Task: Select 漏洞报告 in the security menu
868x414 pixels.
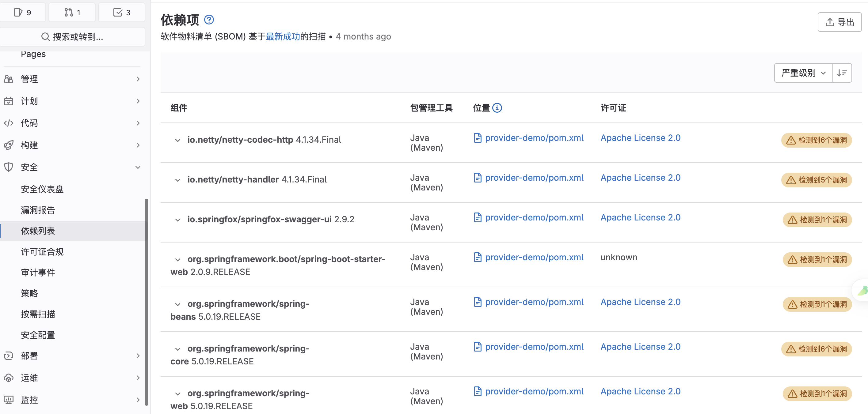Action: 38,210
